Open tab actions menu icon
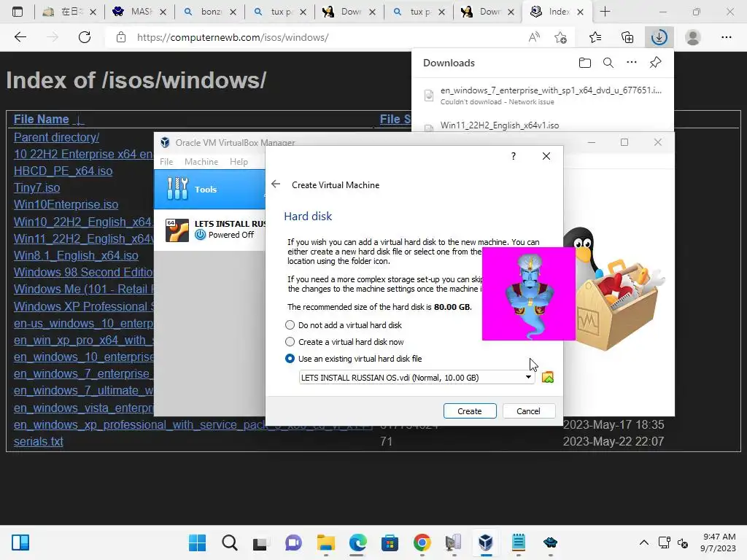 [18, 12]
